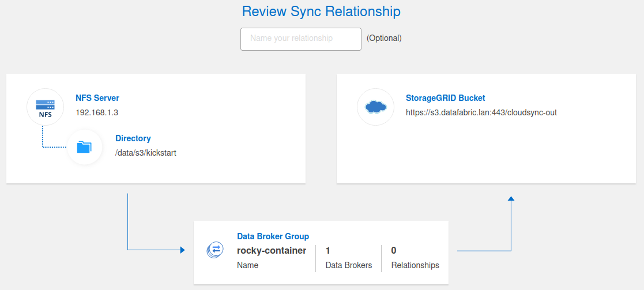Click the NFS server icon
This screenshot has height=290, width=644.
(x=45, y=107)
